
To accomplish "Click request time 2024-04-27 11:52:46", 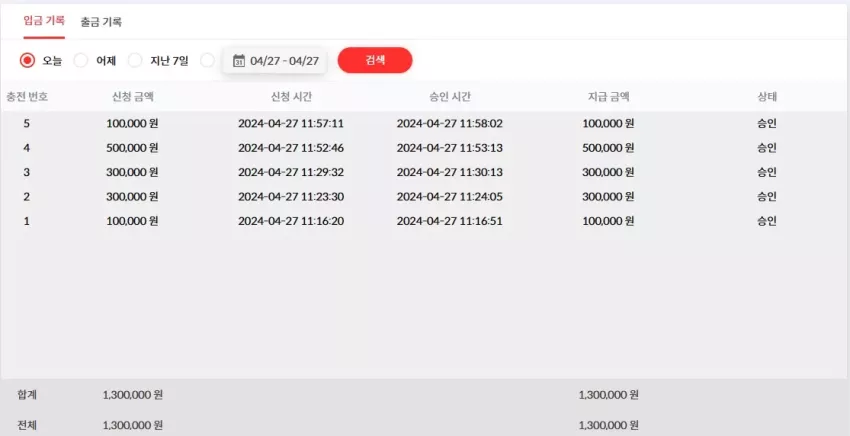I will 291,148.
